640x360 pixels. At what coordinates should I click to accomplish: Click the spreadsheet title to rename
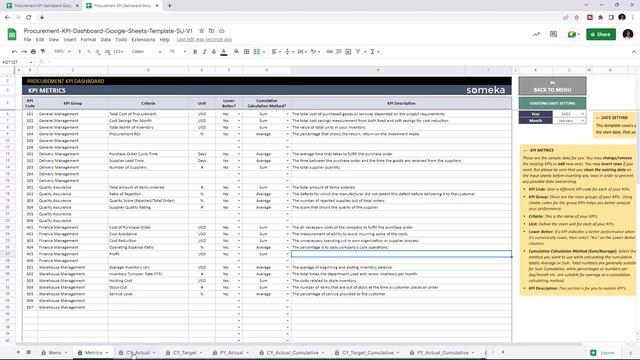108,31
